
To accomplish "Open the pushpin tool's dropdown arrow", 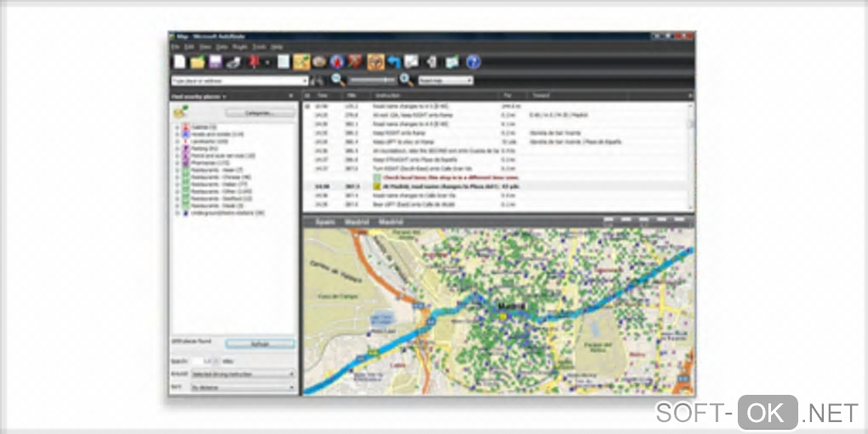I will pyautogui.click(x=267, y=63).
